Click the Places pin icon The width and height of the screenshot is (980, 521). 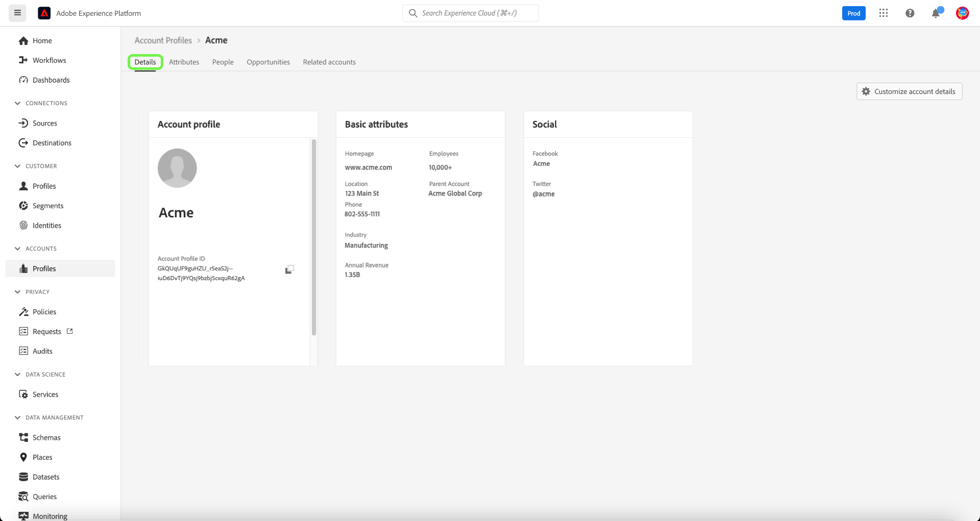pos(23,457)
